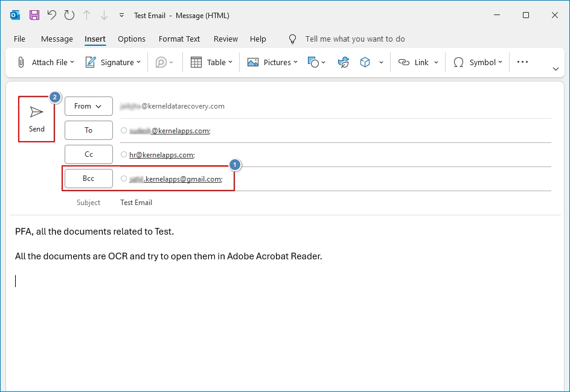Click the Table grid icon
Image resolution: width=570 pixels, height=392 pixels.
[196, 63]
